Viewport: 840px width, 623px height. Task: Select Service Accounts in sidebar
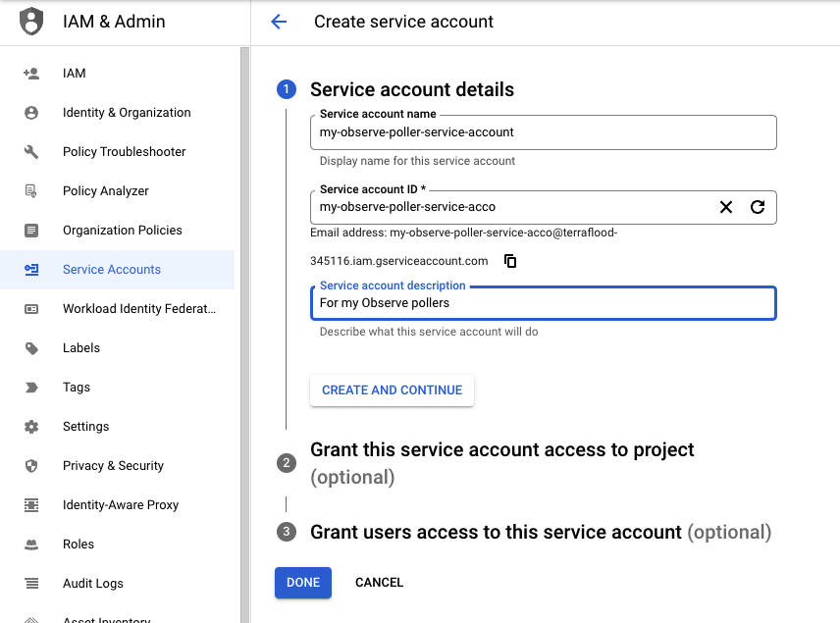[118, 270]
